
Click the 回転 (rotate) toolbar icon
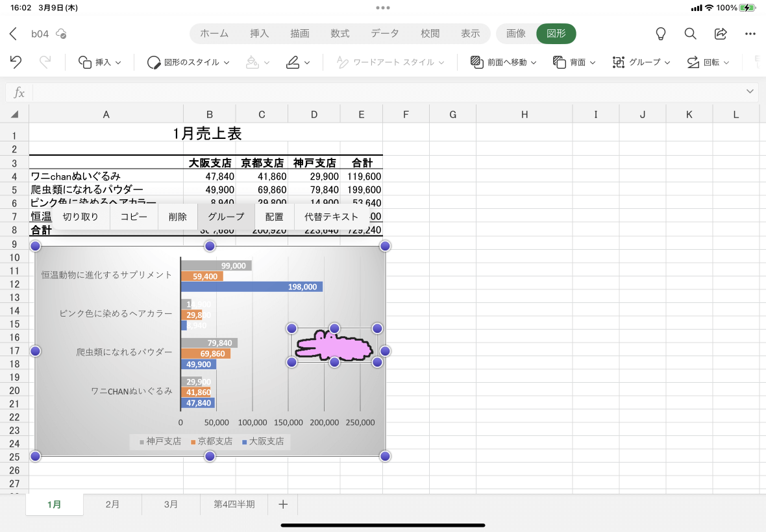click(x=707, y=62)
